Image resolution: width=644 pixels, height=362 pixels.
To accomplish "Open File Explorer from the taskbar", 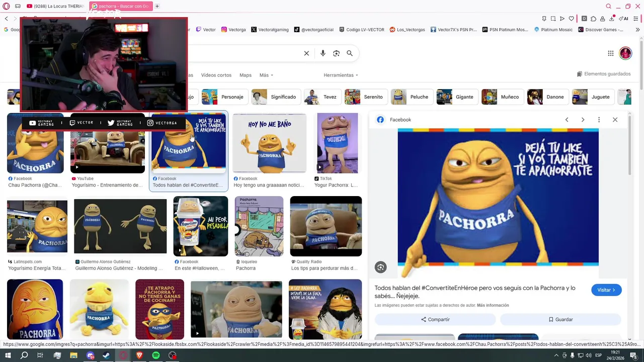I will 74,355.
